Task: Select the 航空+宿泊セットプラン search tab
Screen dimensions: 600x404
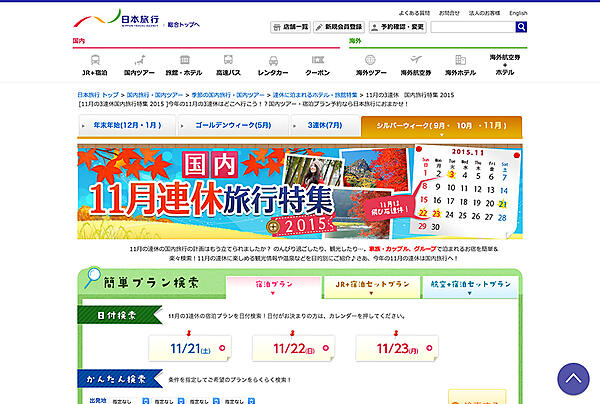Action: pos(470,287)
